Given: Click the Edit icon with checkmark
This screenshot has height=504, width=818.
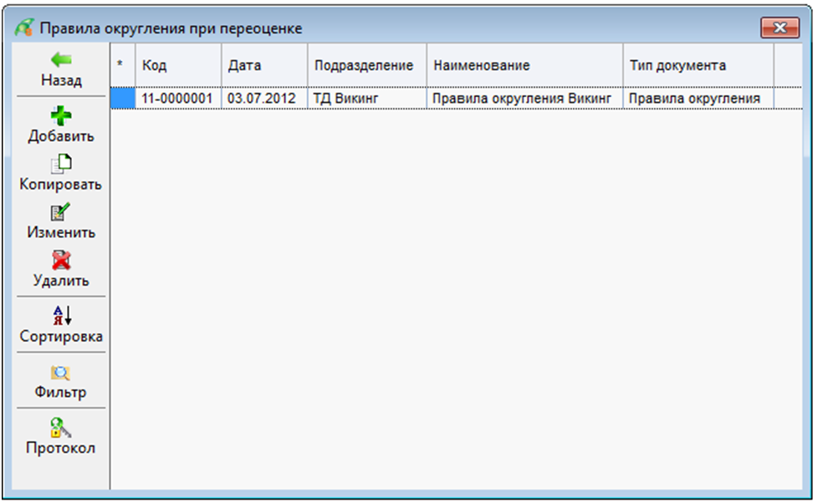Looking at the screenshot, I should pos(61,213).
